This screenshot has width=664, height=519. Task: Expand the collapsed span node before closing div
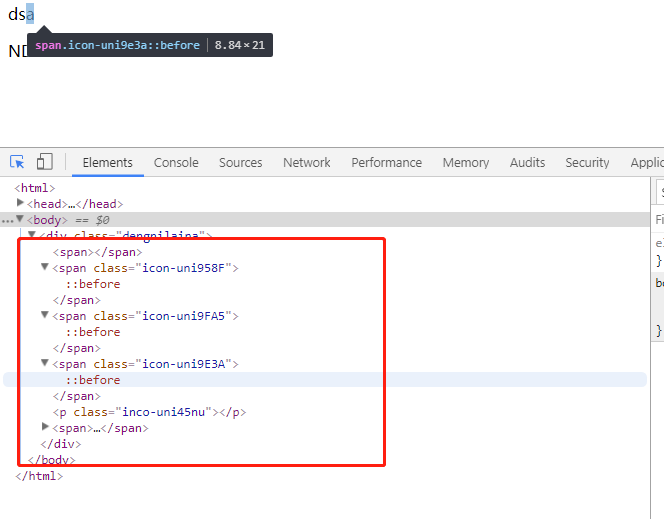[x=45, y=427]
